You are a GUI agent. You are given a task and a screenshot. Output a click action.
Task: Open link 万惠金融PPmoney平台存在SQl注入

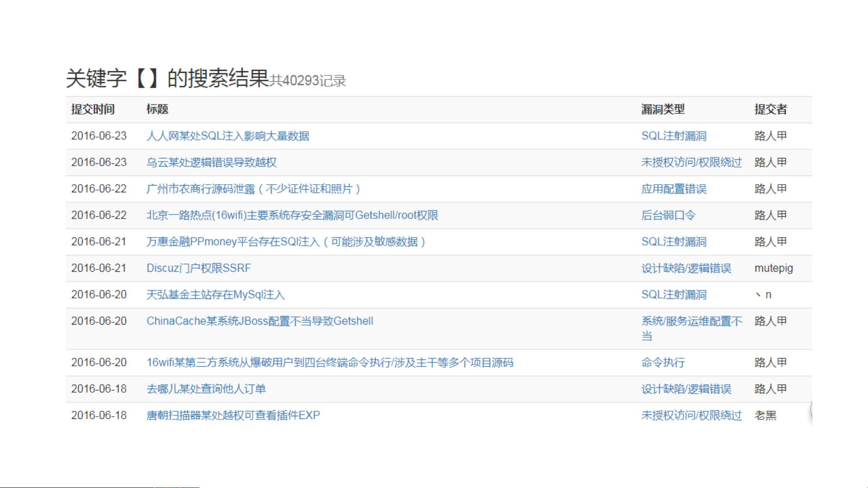click(x=286, y=242)
